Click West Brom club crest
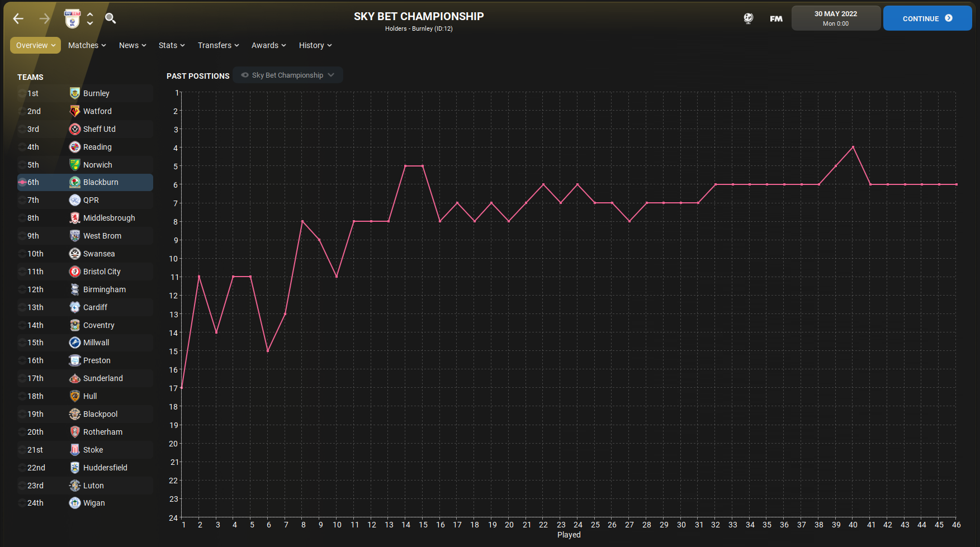980x547 pixels. 75,236
